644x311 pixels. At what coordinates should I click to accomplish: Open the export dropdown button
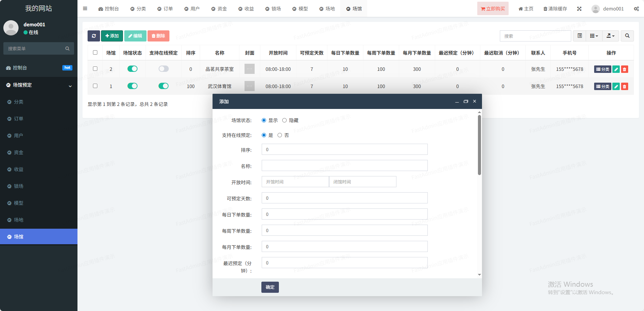610,36
